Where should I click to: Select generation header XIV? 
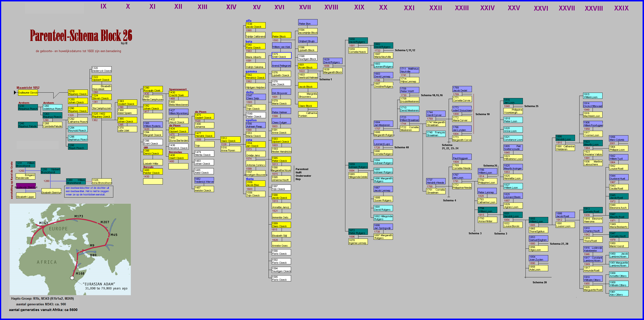231,7
